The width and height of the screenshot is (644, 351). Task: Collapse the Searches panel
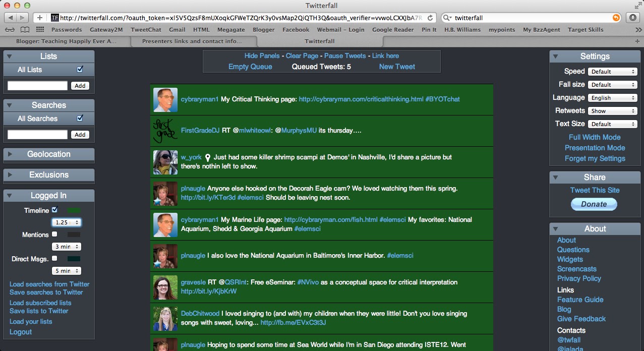[10, 105]
